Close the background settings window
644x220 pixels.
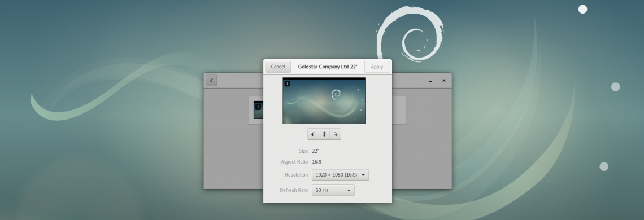click(x=444, y=81)
